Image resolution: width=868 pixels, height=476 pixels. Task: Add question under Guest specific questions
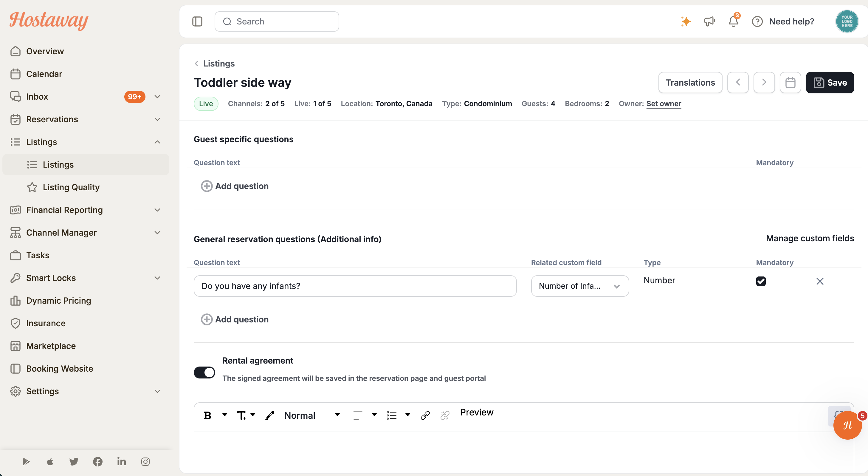point(235,186)
